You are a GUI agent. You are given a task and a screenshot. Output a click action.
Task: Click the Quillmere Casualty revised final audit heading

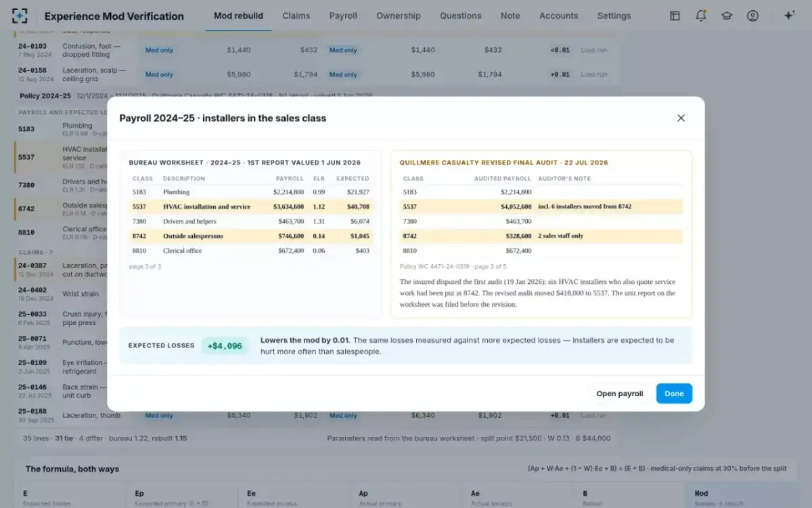503,163
